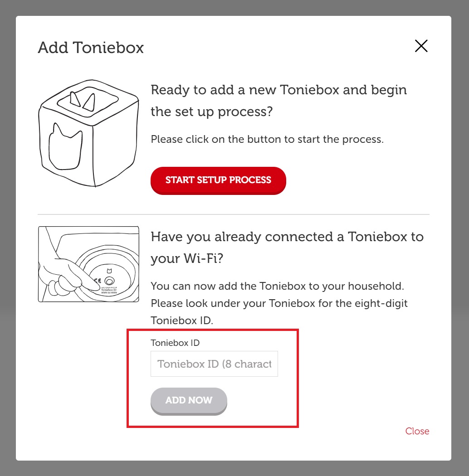Close the dialog with the X icon
This screenshot has width=469, height=476.
pos(421,46)
